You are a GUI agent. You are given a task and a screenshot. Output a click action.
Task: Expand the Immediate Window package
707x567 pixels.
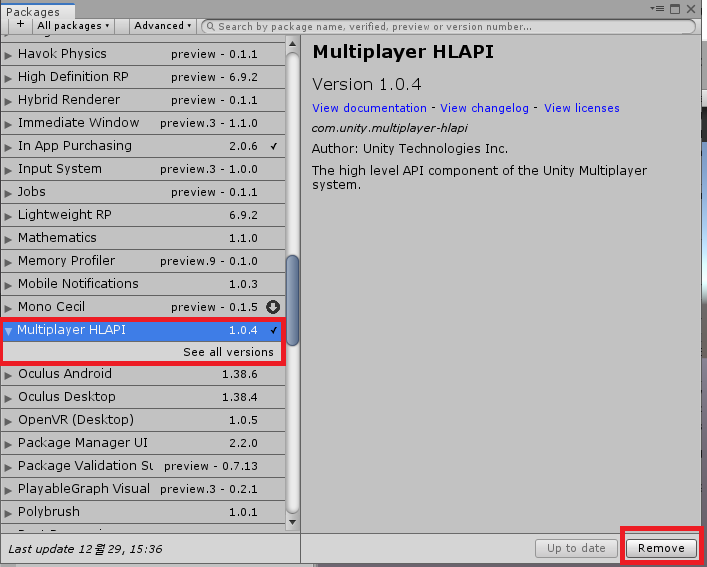pyautogui.click(x=8, y=124)
